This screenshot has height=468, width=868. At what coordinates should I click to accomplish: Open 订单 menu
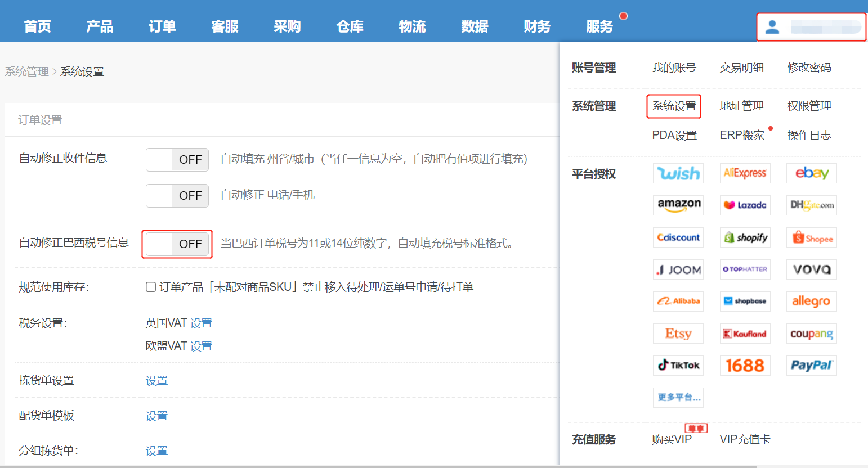click(x=163, y=26)
